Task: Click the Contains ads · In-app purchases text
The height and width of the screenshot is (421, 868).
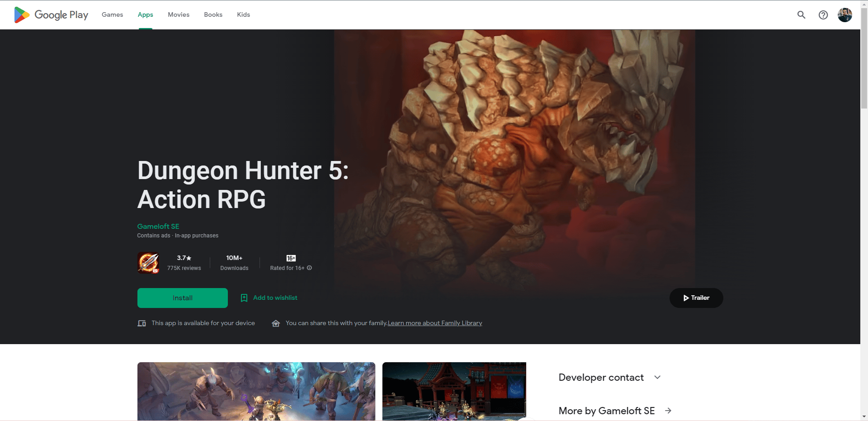Action: coord(178,236)
